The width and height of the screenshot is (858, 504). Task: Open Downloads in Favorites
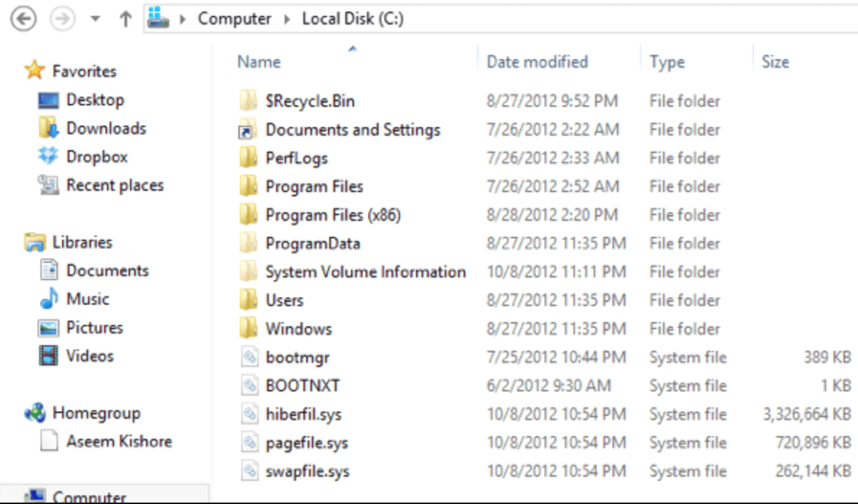pyautogui.click(x=106, y=128)
